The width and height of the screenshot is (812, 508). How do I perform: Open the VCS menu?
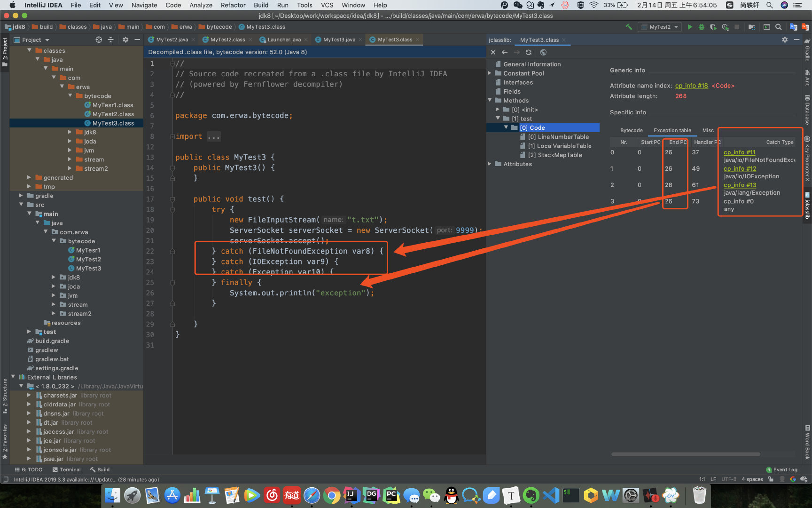point(327,5)
